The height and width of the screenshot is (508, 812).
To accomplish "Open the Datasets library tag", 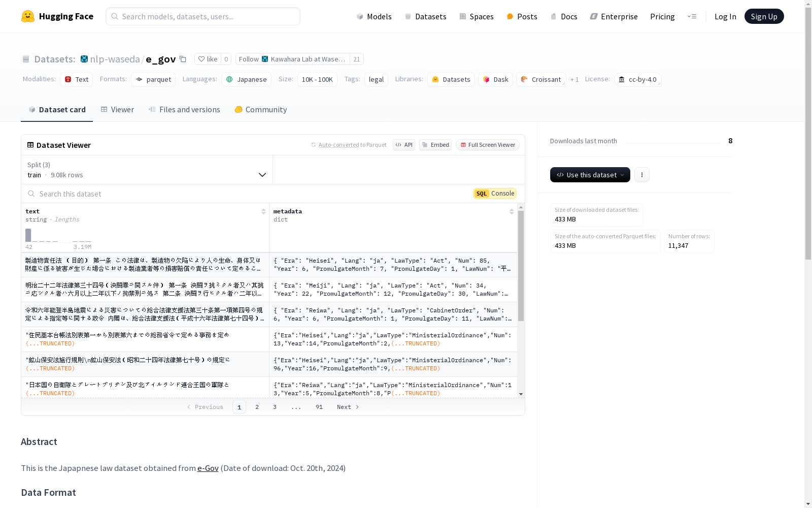I will (x=451, y=79).
